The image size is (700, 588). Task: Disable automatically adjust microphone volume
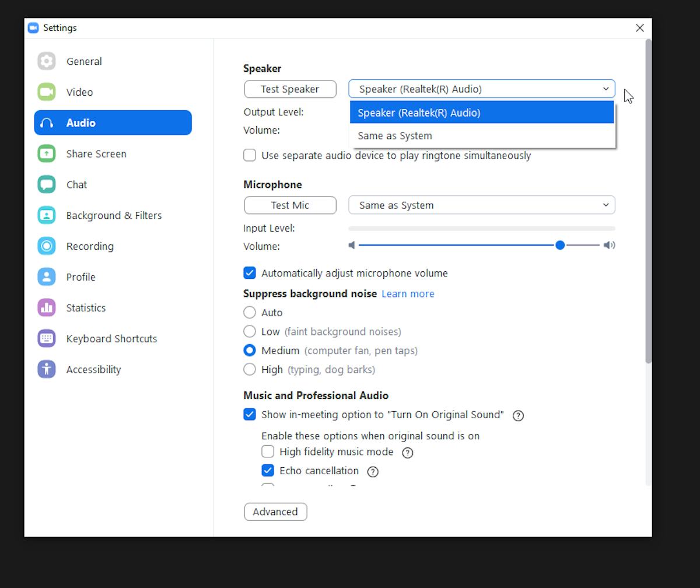(250, 273)
